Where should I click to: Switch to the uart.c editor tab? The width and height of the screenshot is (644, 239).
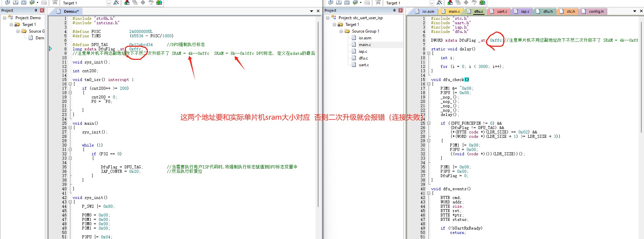point(499,11)
